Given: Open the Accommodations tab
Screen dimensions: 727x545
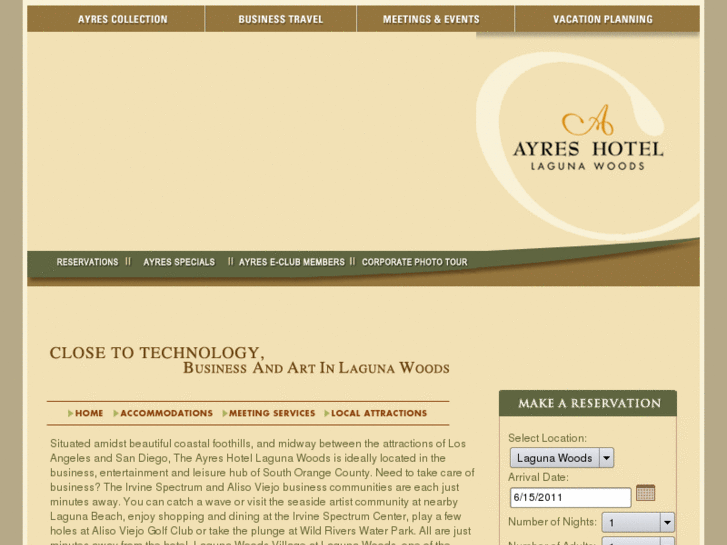Looking at the screenshot, I should point(163,413).
